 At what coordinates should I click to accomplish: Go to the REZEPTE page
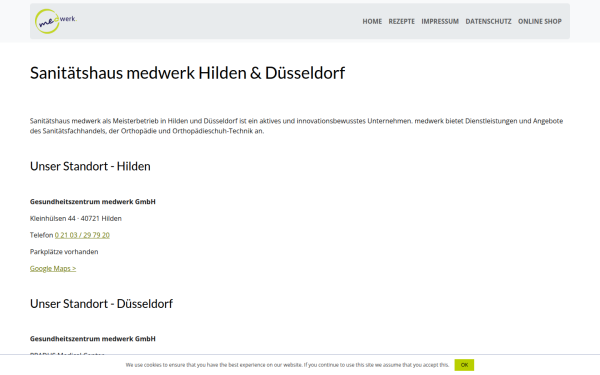click(401, 21)
